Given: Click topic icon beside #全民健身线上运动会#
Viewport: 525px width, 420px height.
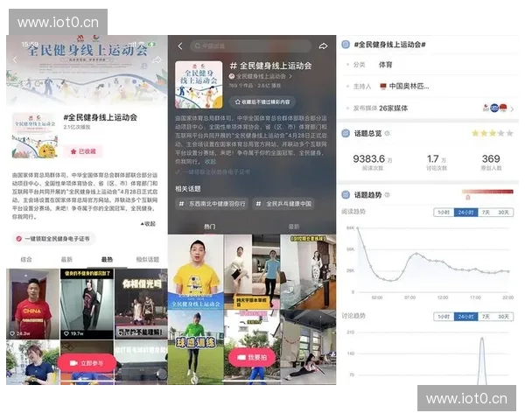Looking at the screenshot, I should (x=346, y=45).
